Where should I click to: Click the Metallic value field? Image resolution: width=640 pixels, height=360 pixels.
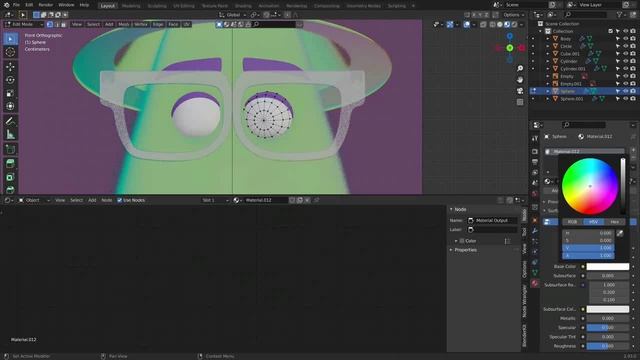coord(608,318)
